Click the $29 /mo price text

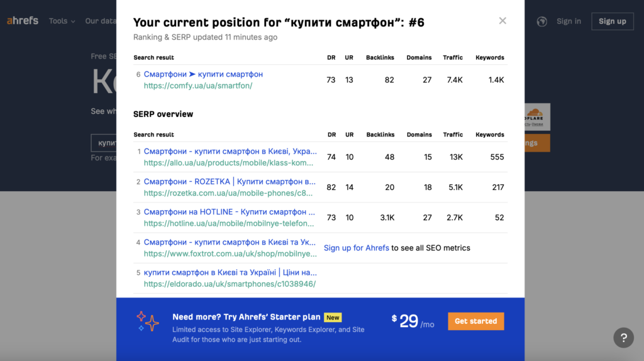tap(413, 321)
